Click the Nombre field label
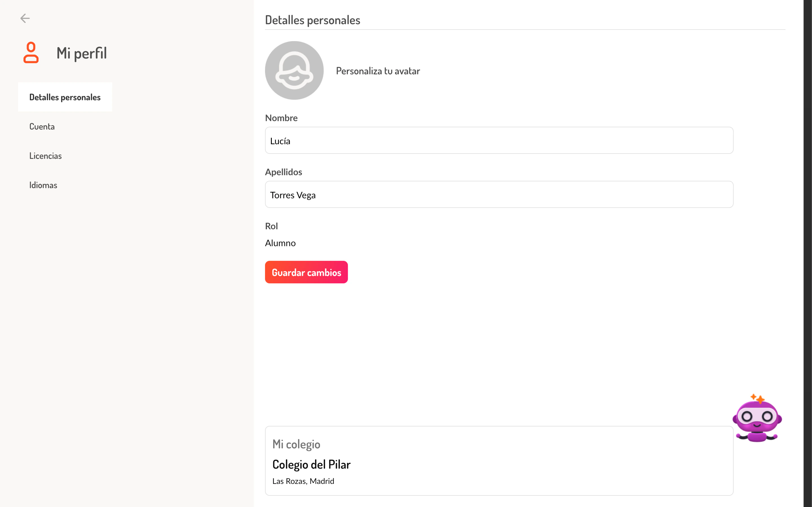Screen dimensions: 812x507 pyautogui.click(x=281, y=118)
